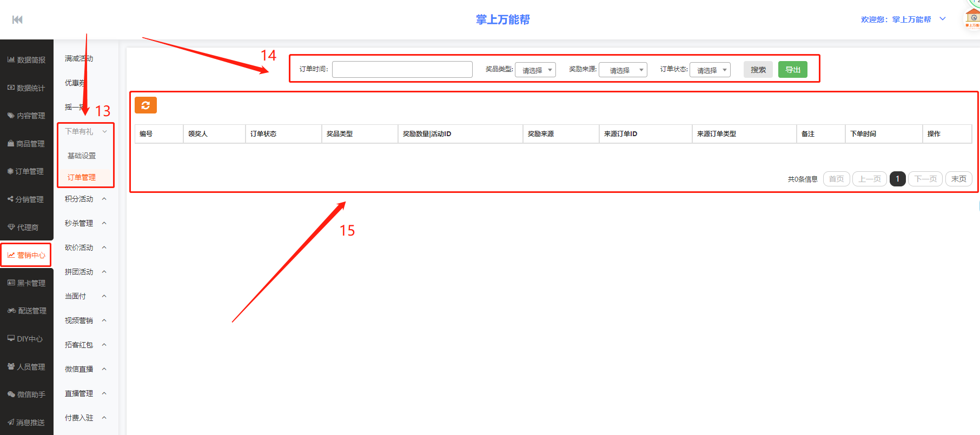This screenshot has height=435, width=980.
Task: Open 配送管理 delivery item
Action: pyautogui.click(x=27, y=311)
